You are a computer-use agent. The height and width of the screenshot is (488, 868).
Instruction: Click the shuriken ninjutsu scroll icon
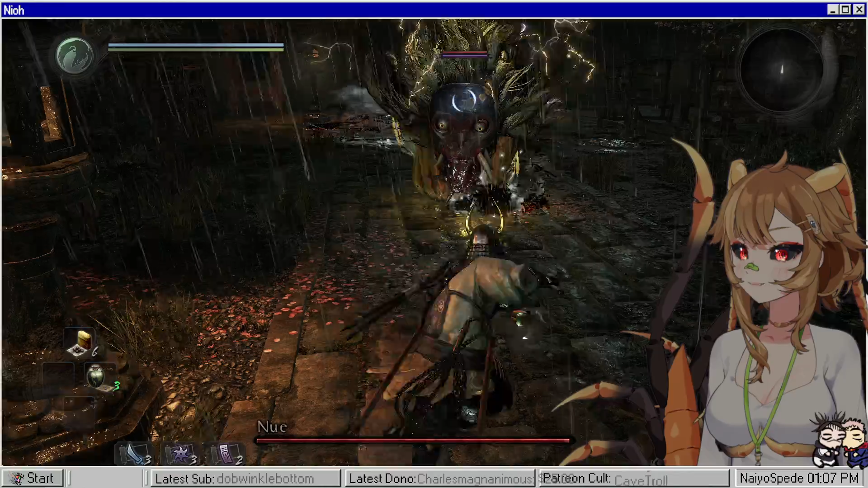tap(181, 454)
